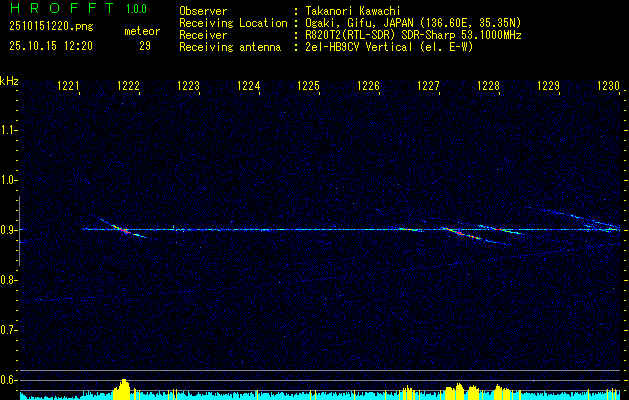The image size is (629, 400).
Task: Click the filename 2510151220.png
Action: 51,26
